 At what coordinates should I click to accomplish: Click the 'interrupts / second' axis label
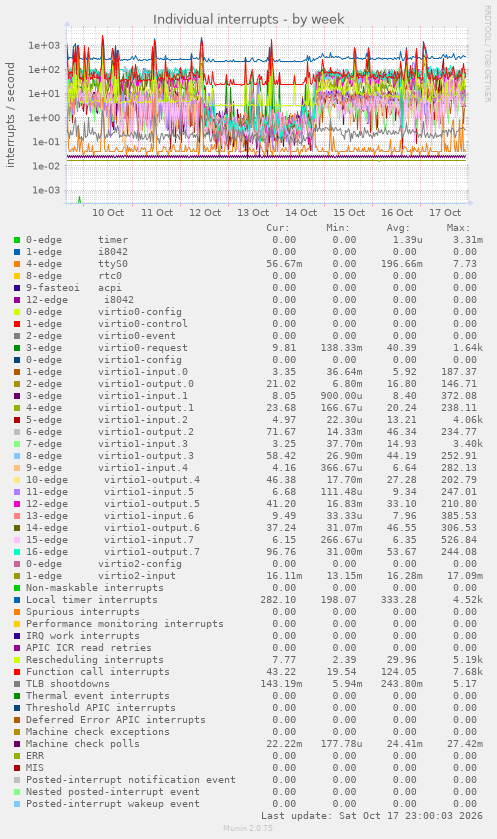tap(10, 115)
